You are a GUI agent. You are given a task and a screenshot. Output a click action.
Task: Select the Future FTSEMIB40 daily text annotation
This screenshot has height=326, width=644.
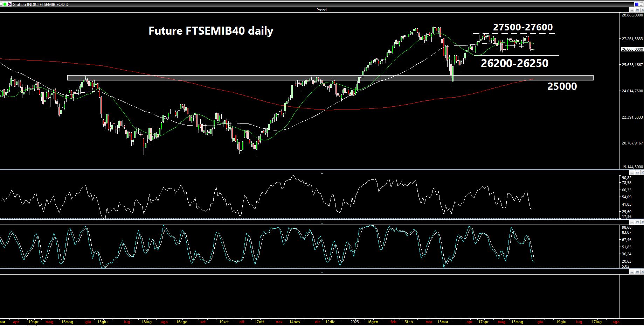(x=211, y=31)
